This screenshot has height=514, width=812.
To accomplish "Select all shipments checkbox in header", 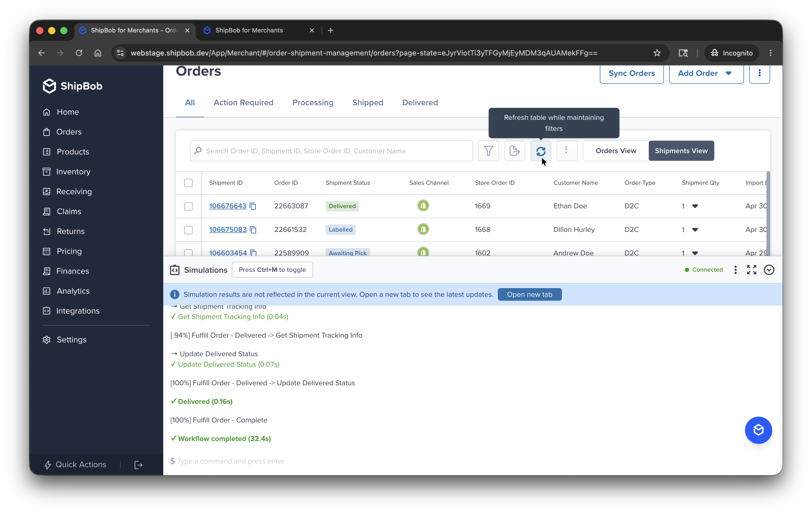I will pos(188,183).
